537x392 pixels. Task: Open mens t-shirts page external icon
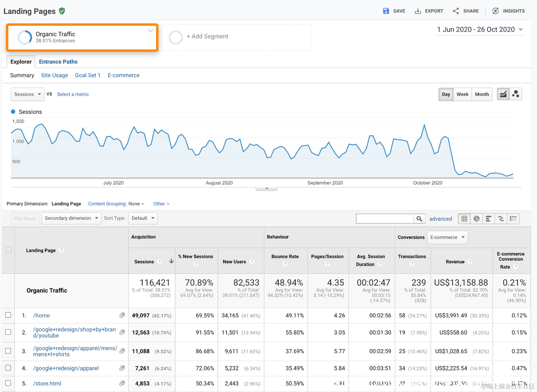coord(122,351)
